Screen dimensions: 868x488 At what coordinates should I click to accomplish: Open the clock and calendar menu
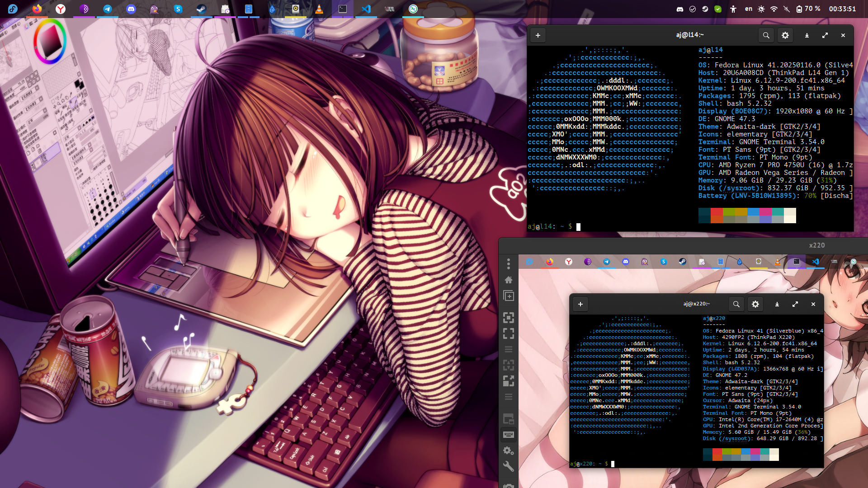click(x=842, y=9)
